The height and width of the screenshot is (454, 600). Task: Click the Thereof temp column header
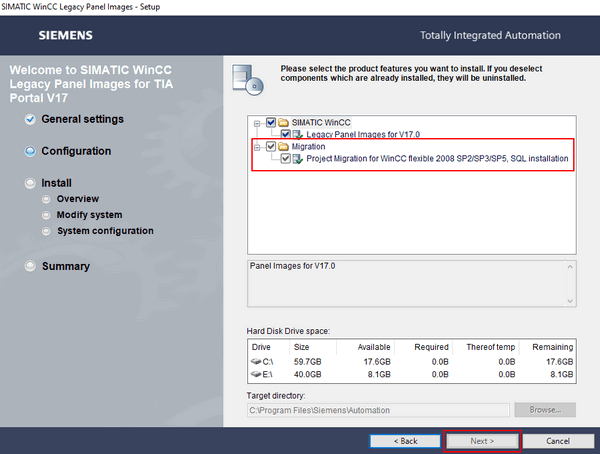pos(491,347)
